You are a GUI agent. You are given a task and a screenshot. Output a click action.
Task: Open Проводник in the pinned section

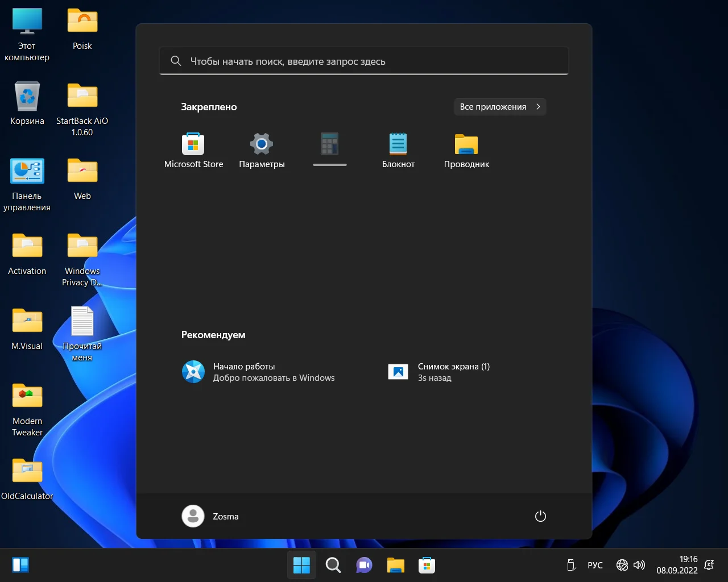click(x=466, y=150)
